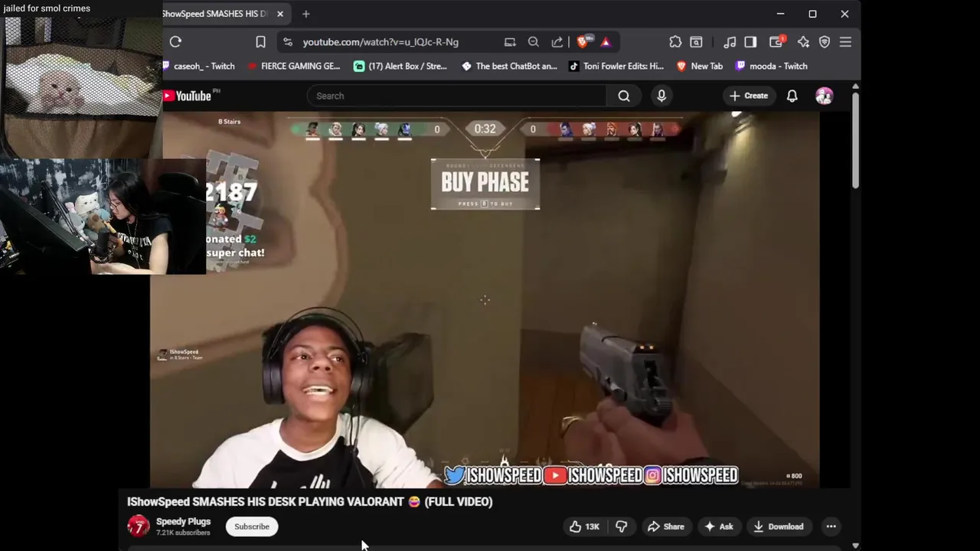Open Brave Rewards triangle icon

[x=606, y=42]
